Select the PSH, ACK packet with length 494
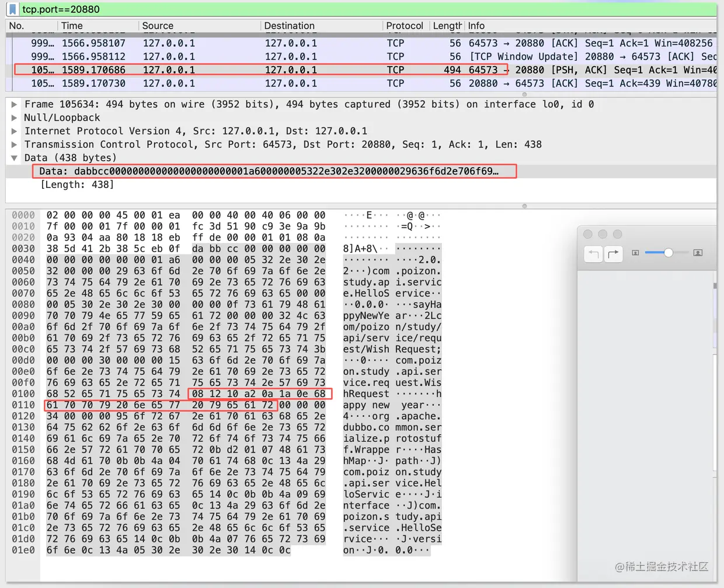Screen dimensions: 724x588 361,70
